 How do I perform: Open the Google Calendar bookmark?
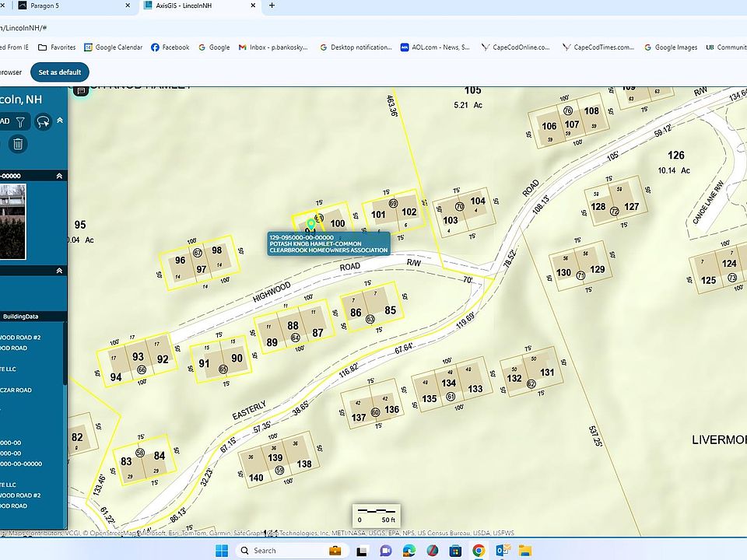point(112,47)
